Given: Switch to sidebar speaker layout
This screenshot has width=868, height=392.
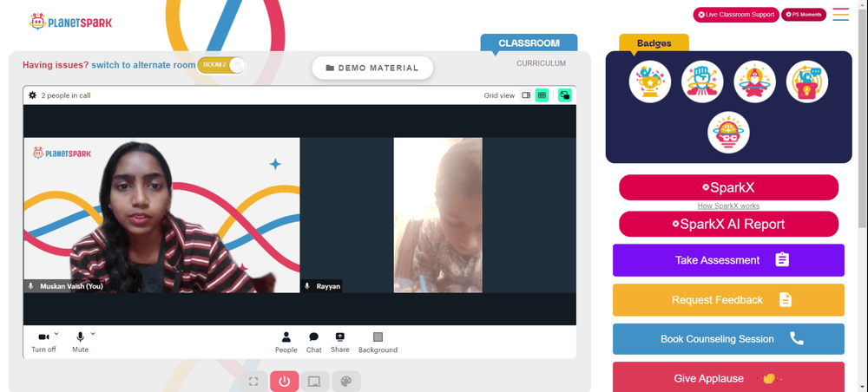Looking at the screenshot, I should (526, 95).
